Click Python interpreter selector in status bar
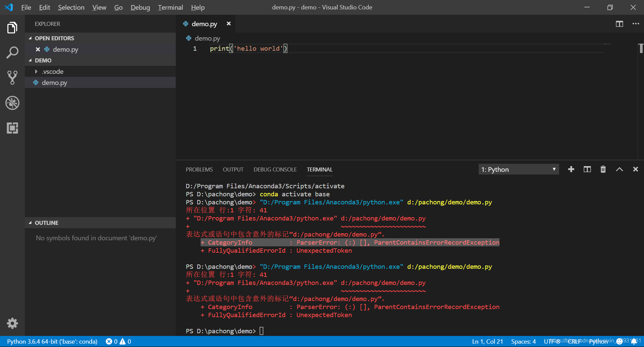 pyautogui.click(x=52, y=341)
